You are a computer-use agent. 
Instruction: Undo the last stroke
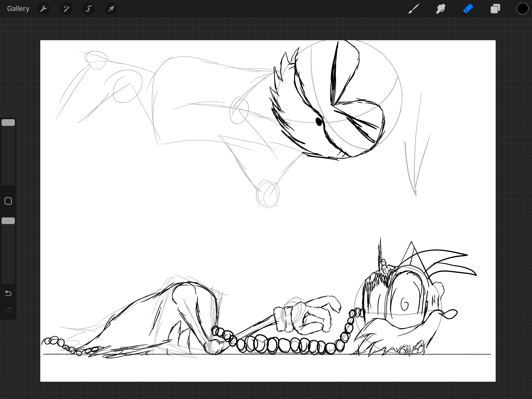[x=8, y=293]
